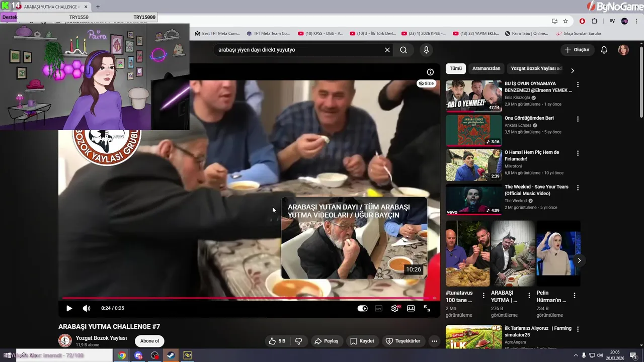The image size is (644, 362).
Task: Show hidden system tray icons
Action: pyautogui.click(x=576, y=355)
